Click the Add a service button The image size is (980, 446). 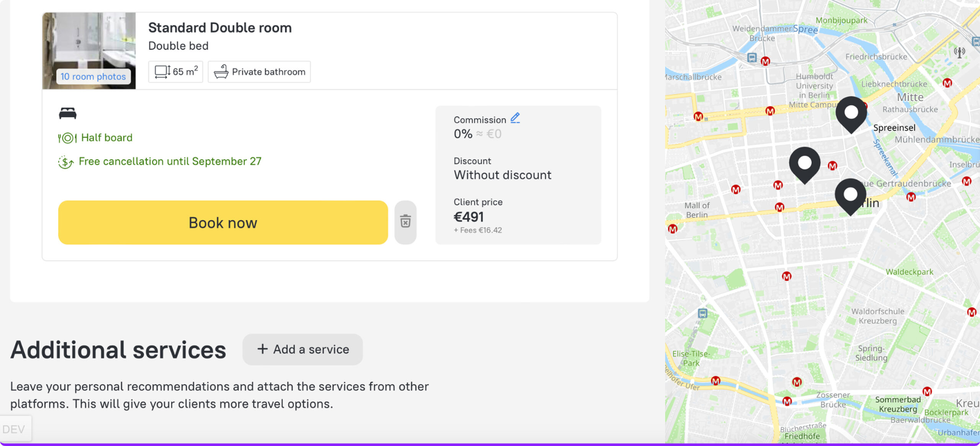click(x=302, y=349)
